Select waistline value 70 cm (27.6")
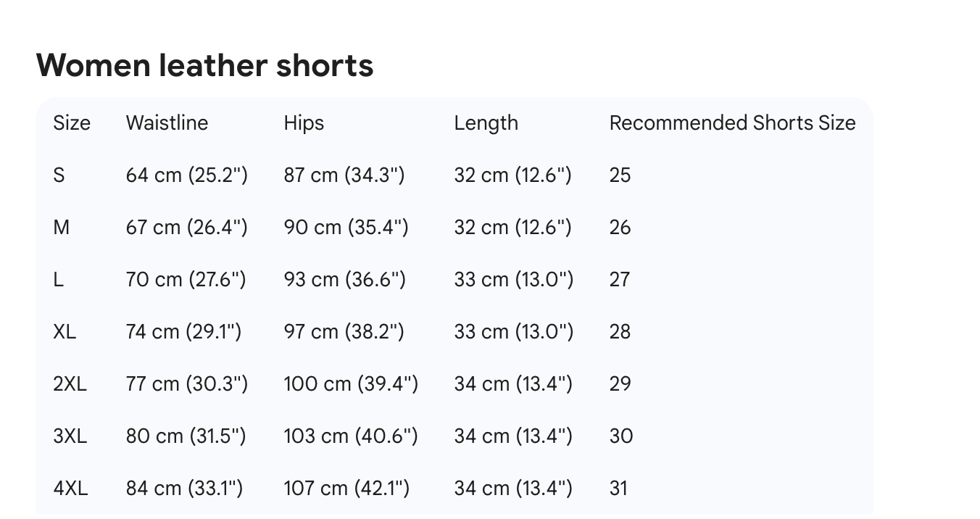 click(x=186, y=280)
